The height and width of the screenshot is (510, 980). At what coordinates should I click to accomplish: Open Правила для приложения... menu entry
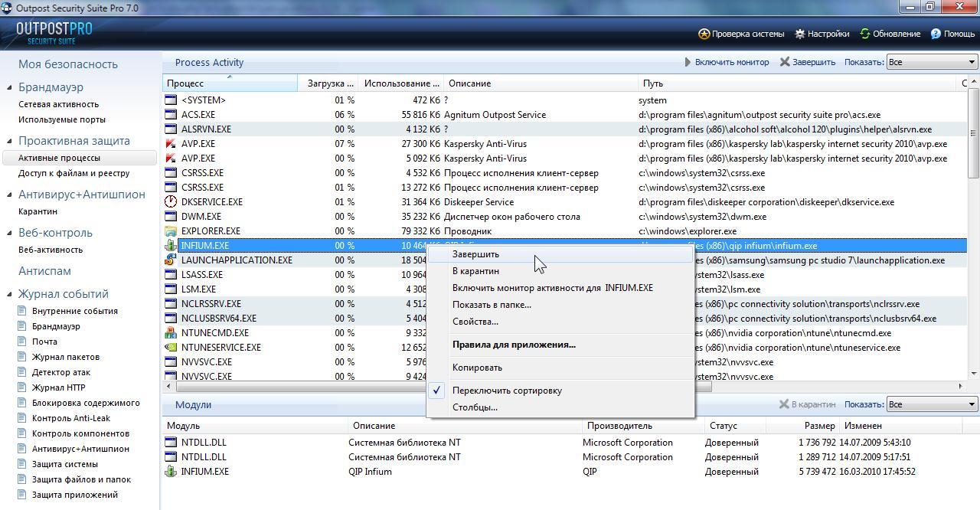click(x=560, y=345)
